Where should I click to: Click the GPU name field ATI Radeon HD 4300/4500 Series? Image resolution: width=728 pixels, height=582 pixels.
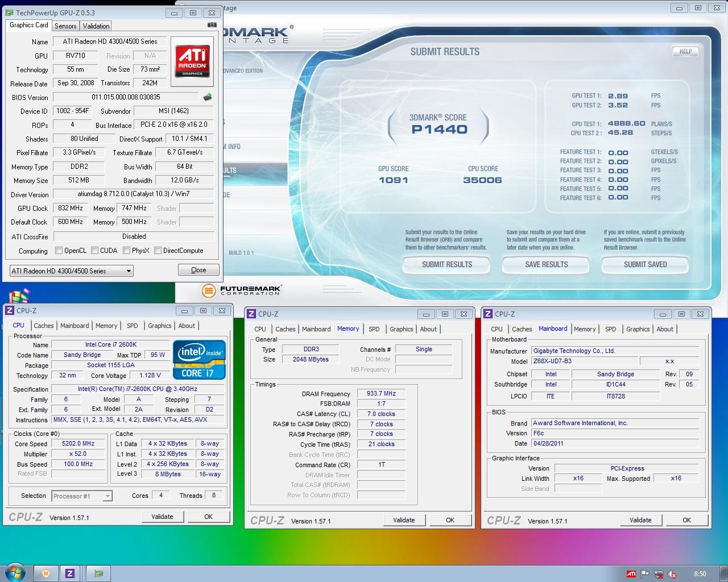[110, 41]
